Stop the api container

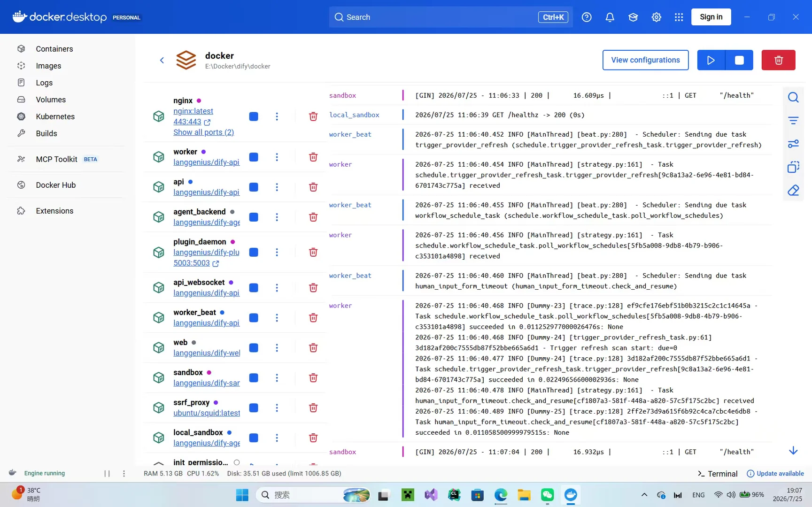(x=254, y=187)
